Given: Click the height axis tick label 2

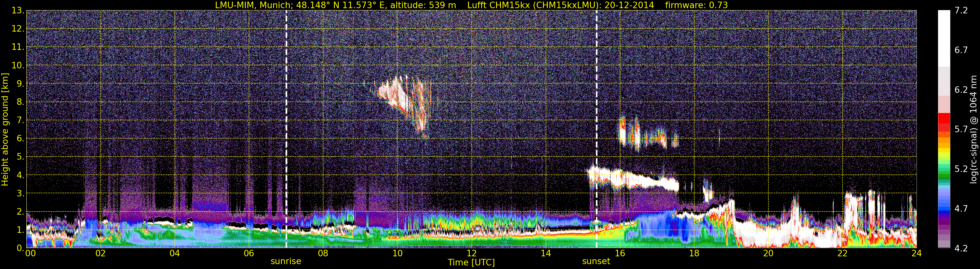Looking at the screenshot, I should pos(20,212).
